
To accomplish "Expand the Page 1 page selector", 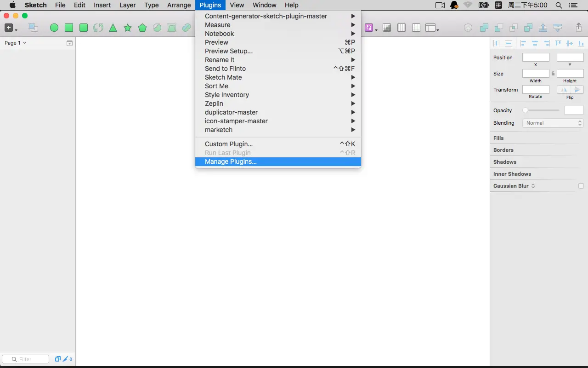I will click(15, 43).
